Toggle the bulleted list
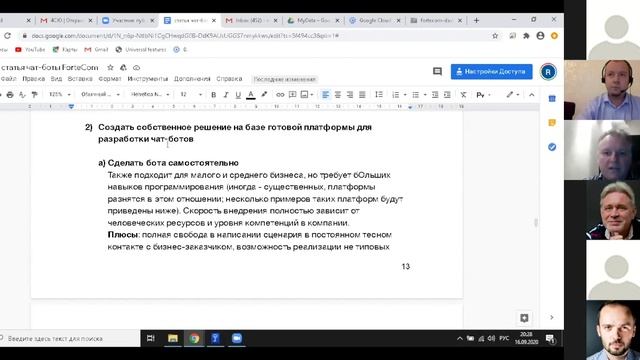The height and width of the screenshot is (360, 640). [416, 95]
